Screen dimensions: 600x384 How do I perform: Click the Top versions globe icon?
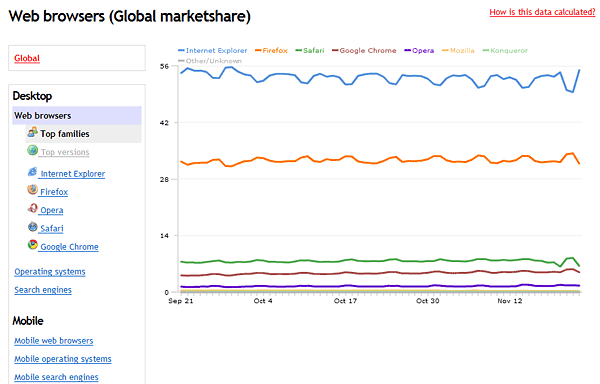pyautogui.click(x=33, y=150)
